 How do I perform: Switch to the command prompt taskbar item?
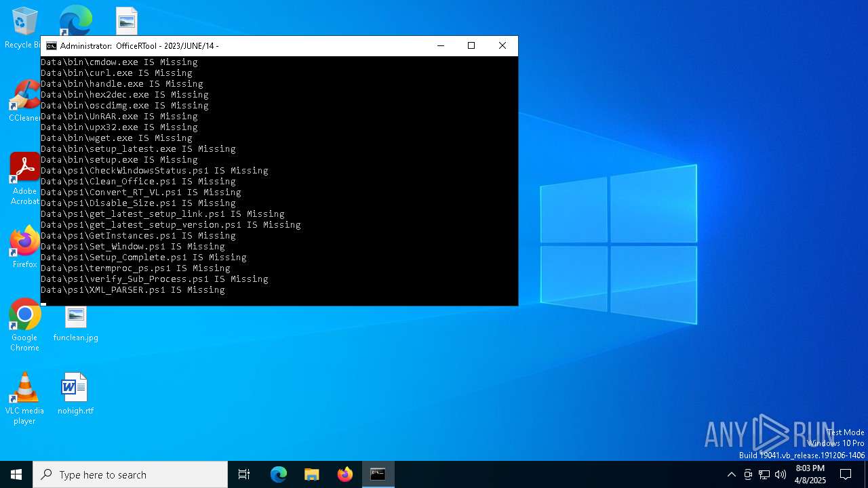(378, 474)
